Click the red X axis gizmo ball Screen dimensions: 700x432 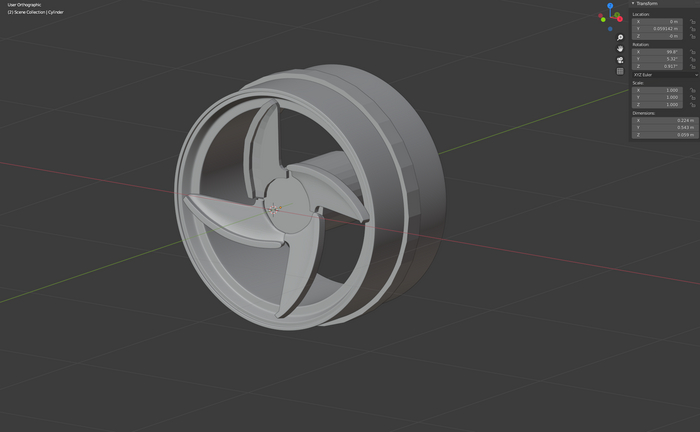pyautogui.click(x=620, y=19)
